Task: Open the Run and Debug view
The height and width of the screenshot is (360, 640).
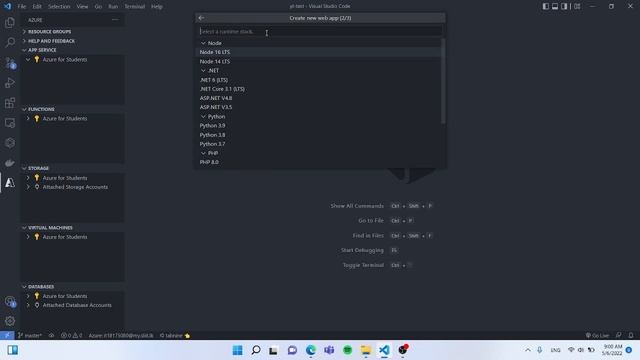Action: coord(10,83)
